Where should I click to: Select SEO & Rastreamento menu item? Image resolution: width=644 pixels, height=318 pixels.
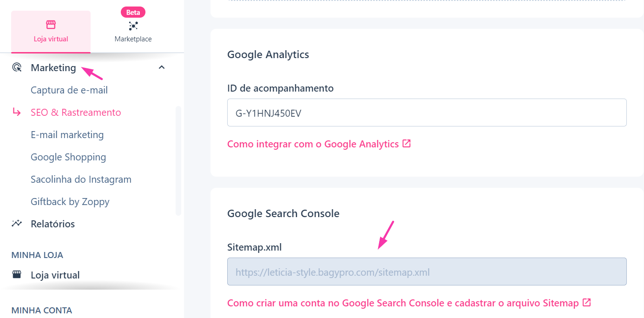pos(76,113)
